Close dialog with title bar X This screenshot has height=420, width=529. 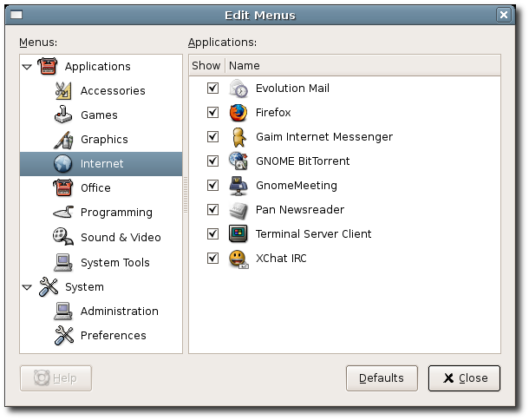(504, 15)
